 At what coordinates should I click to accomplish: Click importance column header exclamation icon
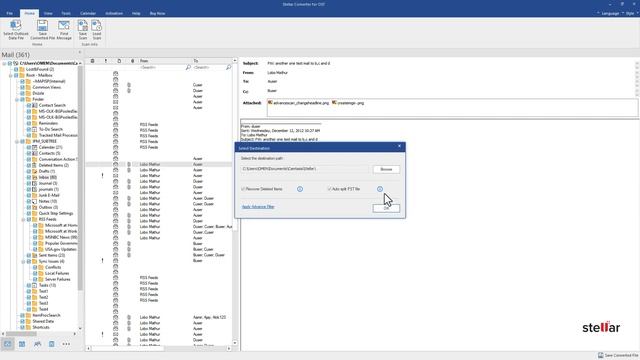coord(106,61)
